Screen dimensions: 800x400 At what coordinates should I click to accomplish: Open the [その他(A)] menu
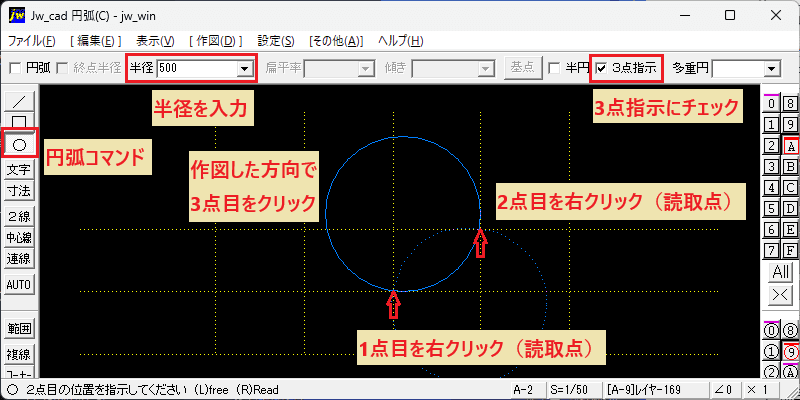click(x=336, y=41)
